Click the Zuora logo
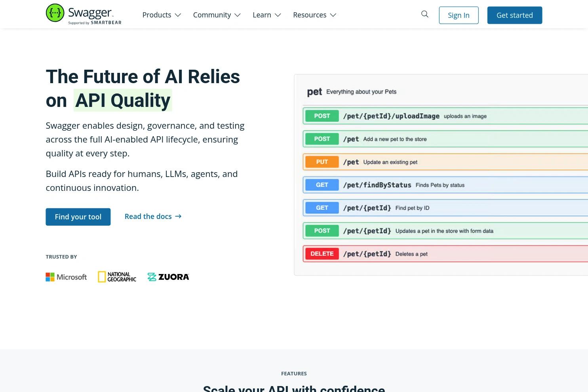The image size is (588, 392). (x=168, y=277)
